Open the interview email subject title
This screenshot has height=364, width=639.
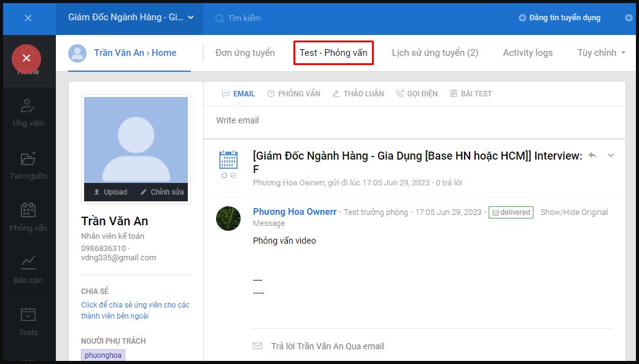[x=417, y=162]
